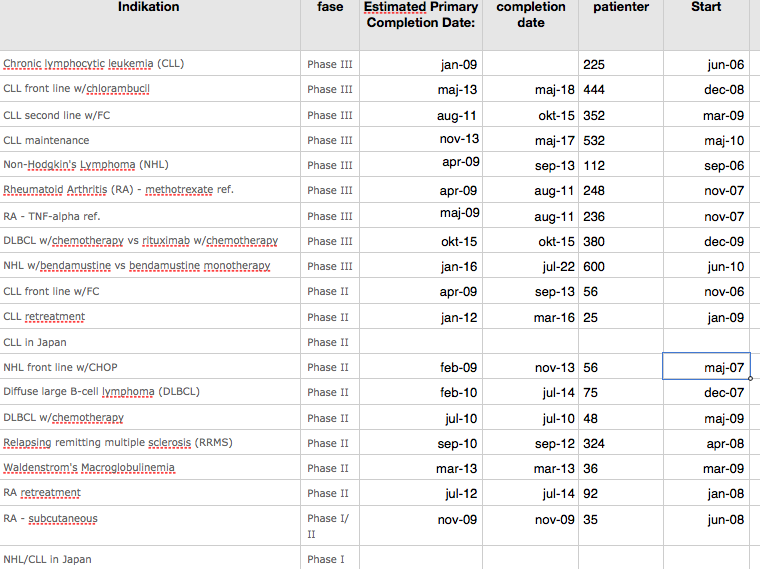760x569 pixels.
Task: Click NHL w/bendamustine vs monotherapy cell
Action: (150, 266)
